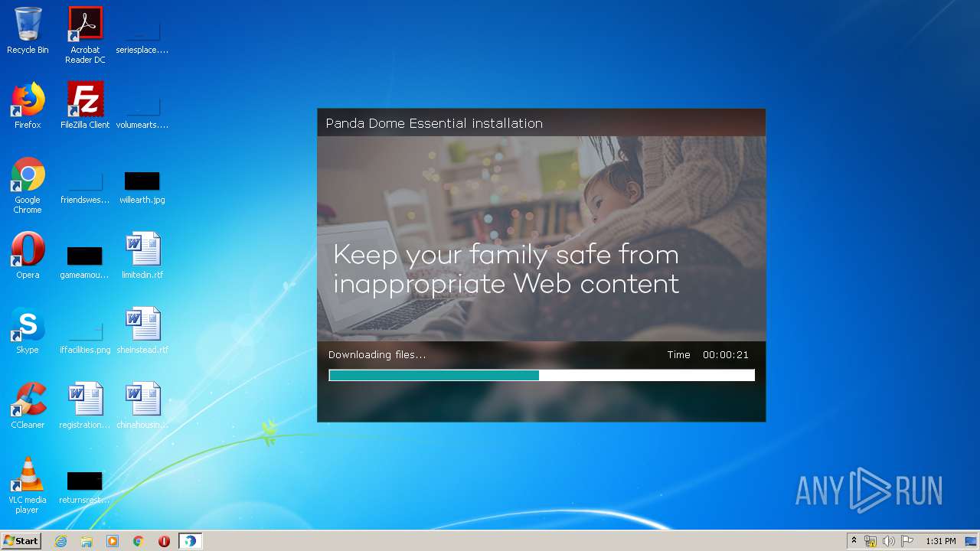Viewport: 980px width, 551px height.
Task: Click the download progress bar
Action: point(541,375)
